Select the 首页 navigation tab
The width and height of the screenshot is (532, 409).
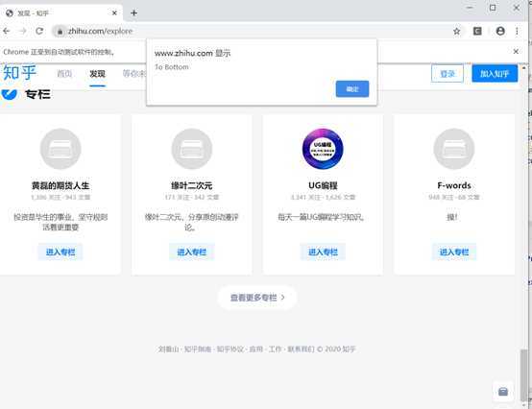coord(64,74)
